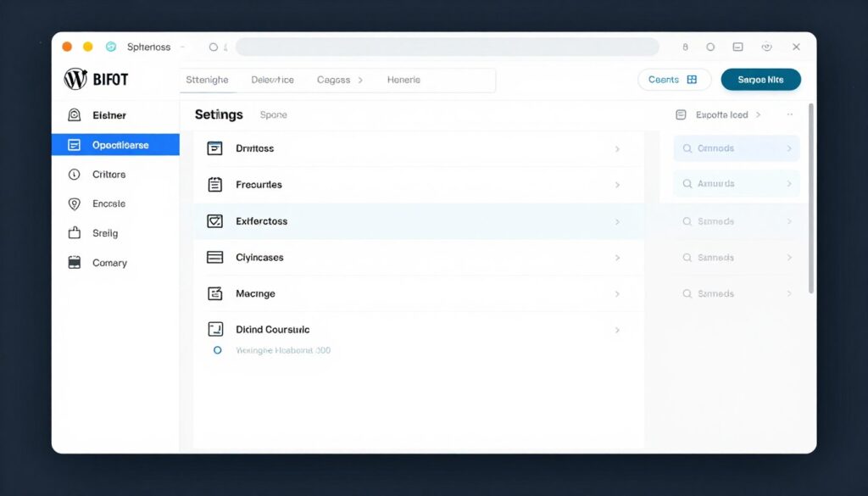Click the Drmitoss row icon
Viewport: 868px width, 496px height.
pos(214,148)
